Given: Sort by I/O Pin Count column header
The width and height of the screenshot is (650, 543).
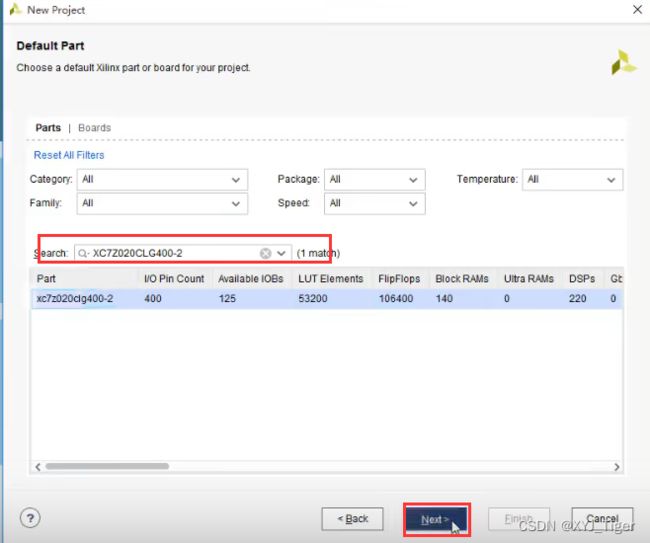Looking at the screenshot, I should pos(175,279).
